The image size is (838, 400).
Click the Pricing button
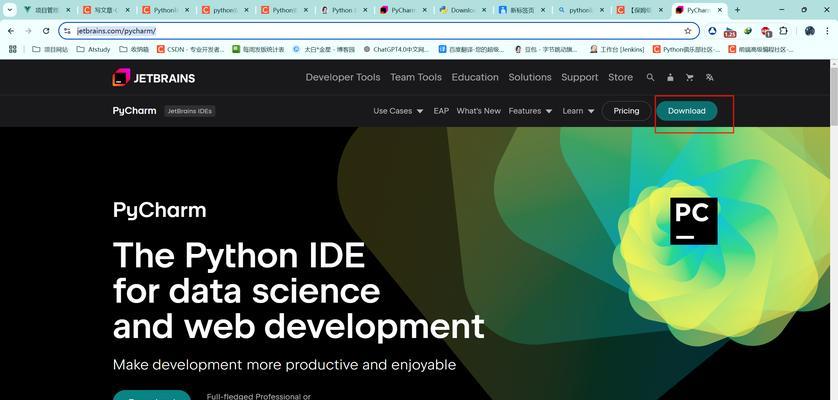pos(626,111)
